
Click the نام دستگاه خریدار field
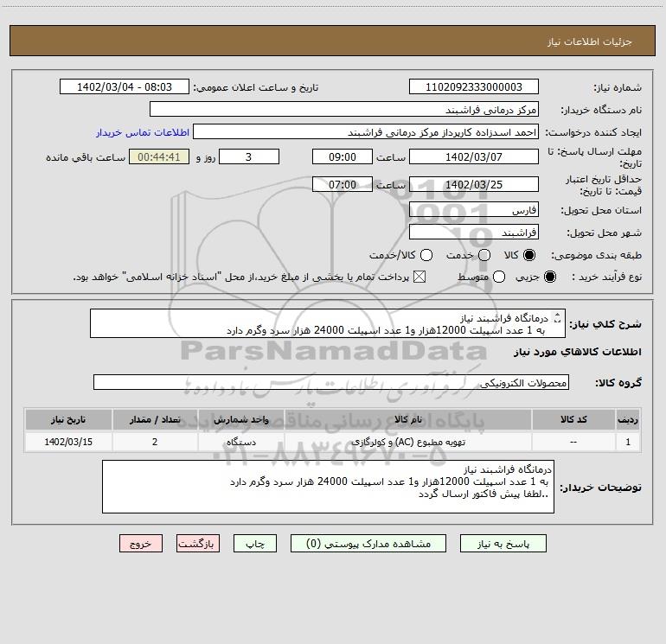point(344,109)
